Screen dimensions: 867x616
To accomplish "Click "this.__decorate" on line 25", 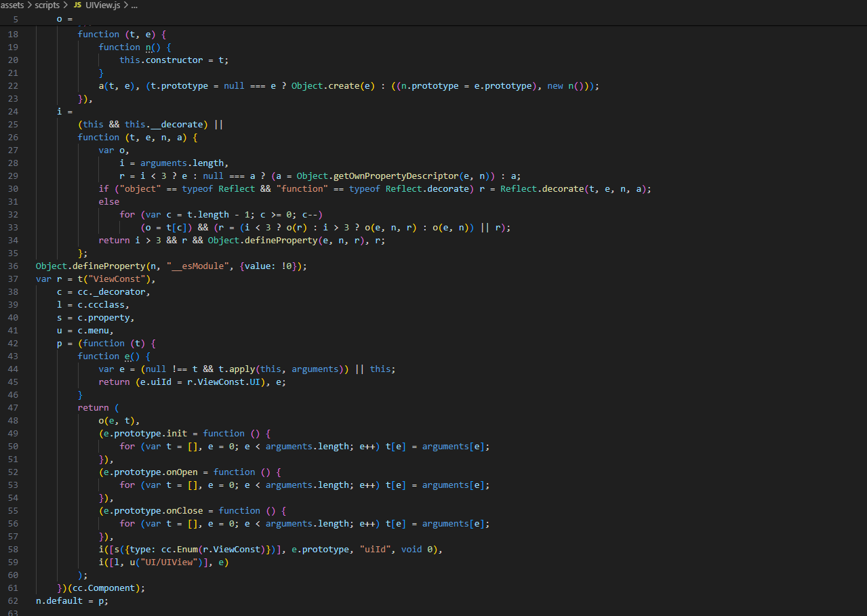I will (x=164, y=124).
